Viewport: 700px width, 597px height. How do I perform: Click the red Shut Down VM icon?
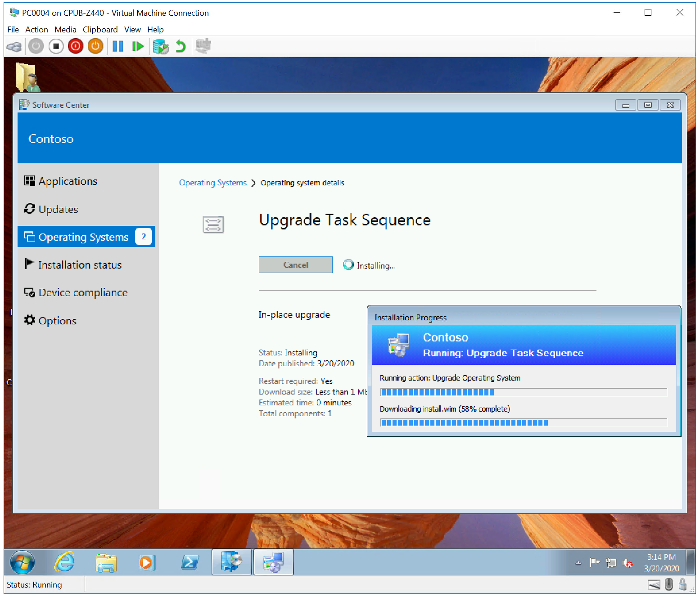tap(76, 46)
